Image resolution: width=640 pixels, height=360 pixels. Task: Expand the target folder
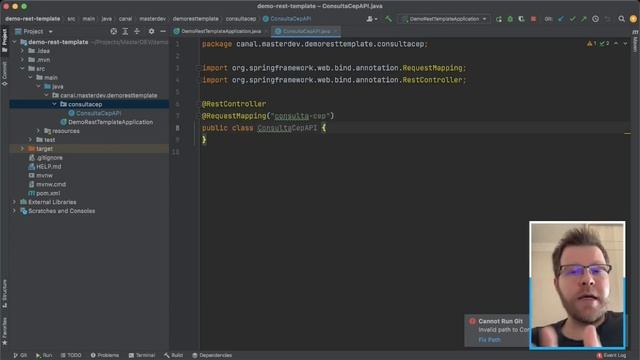click(22, 149)
